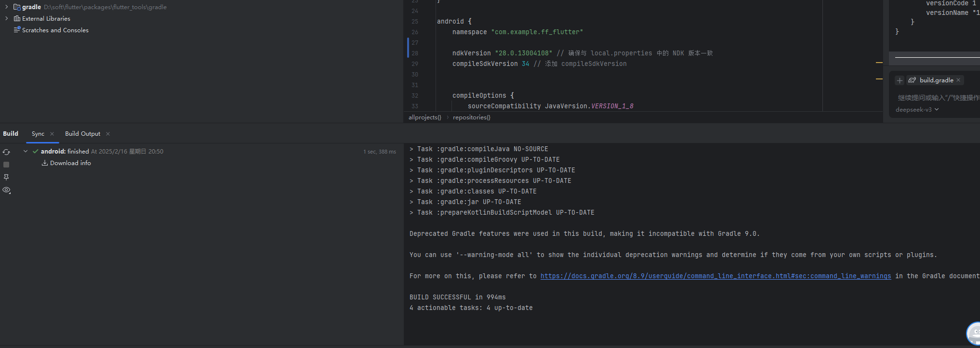
Task: Click the Scratches and Consoles icon
Action: (17, 30)
